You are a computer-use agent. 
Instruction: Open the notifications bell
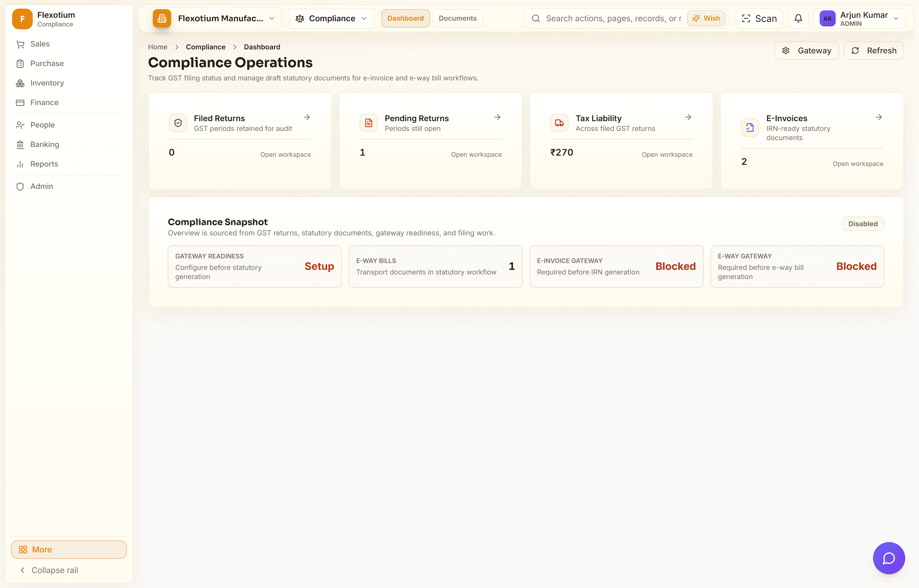click(798, 18)
